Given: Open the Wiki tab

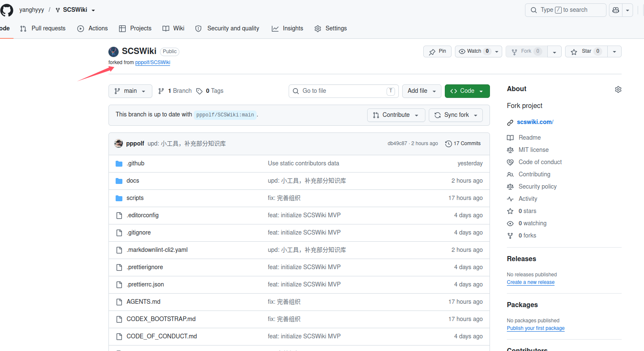Looking at the screenshot, I should click(173, 28).
